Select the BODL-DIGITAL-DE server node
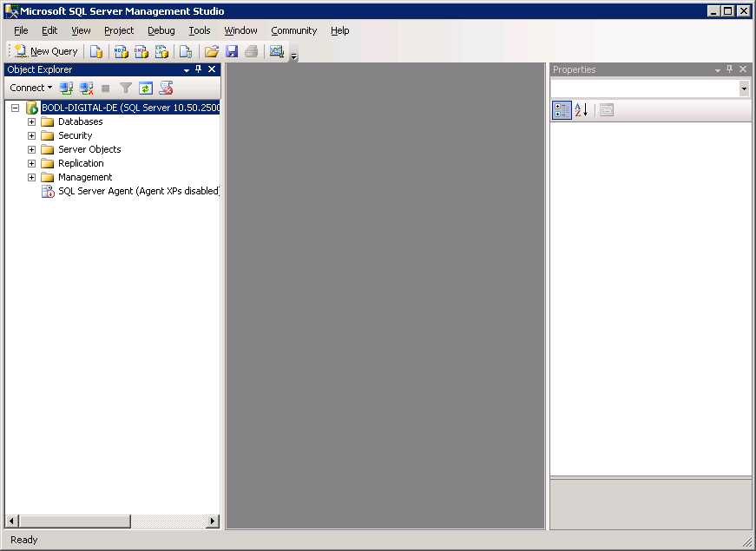The height and width of the screenshot is (551, 756). click(131, 108)
